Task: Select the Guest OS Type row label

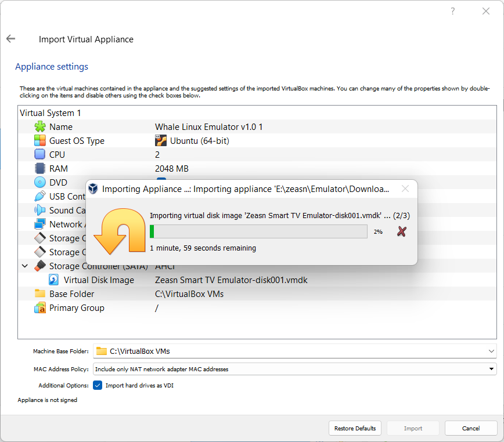Action: point(77,140)
